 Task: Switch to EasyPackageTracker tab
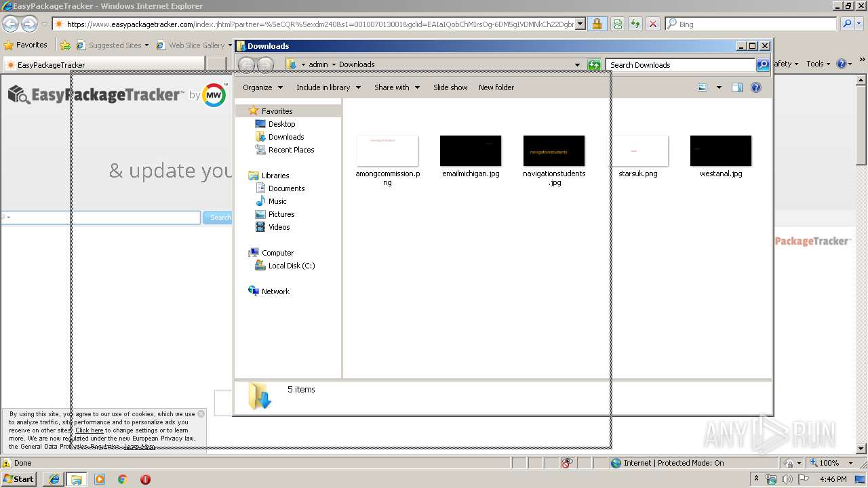click(x=103, y=65)
